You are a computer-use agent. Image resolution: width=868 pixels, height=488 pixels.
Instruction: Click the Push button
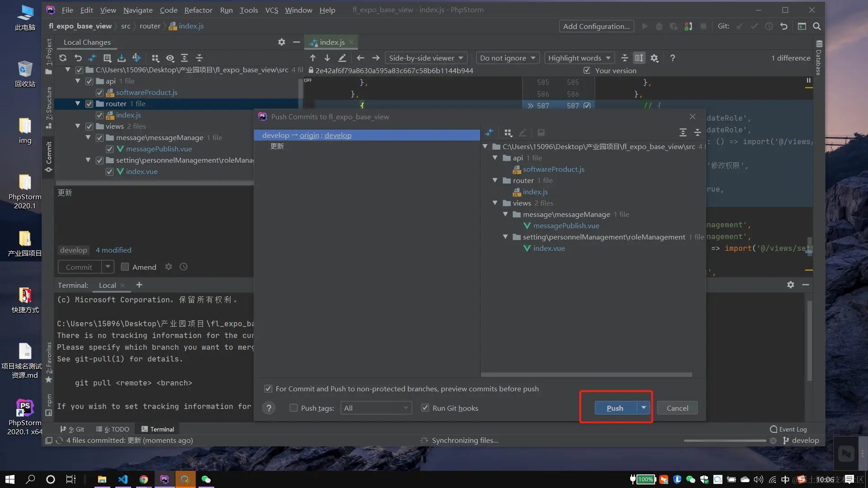615,408
